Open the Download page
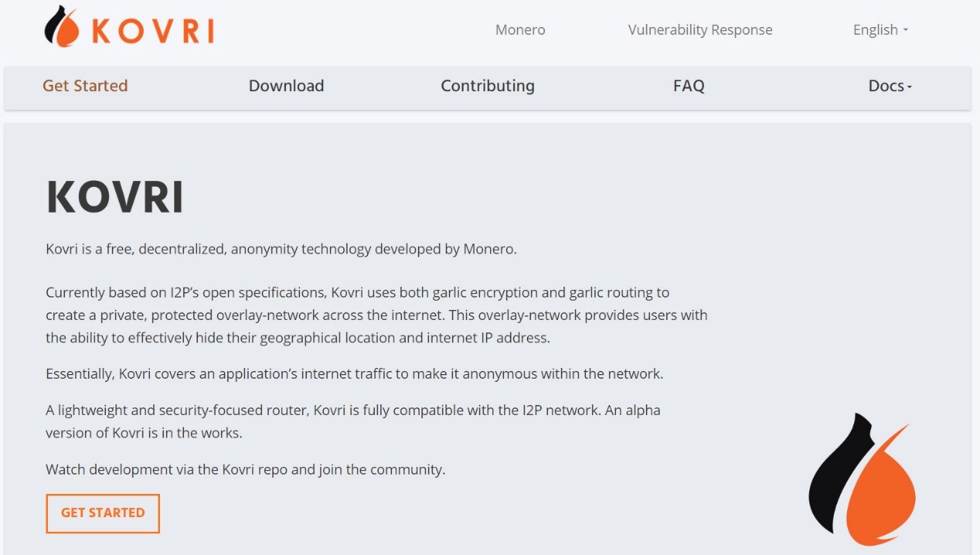This screenshot has height=555, width=980. (x=286, y=86)
